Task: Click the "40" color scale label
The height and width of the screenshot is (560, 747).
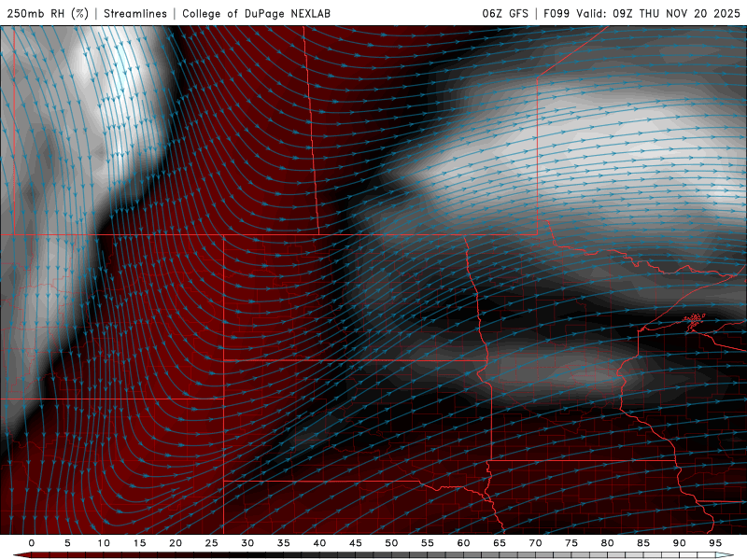Action: 319,543
